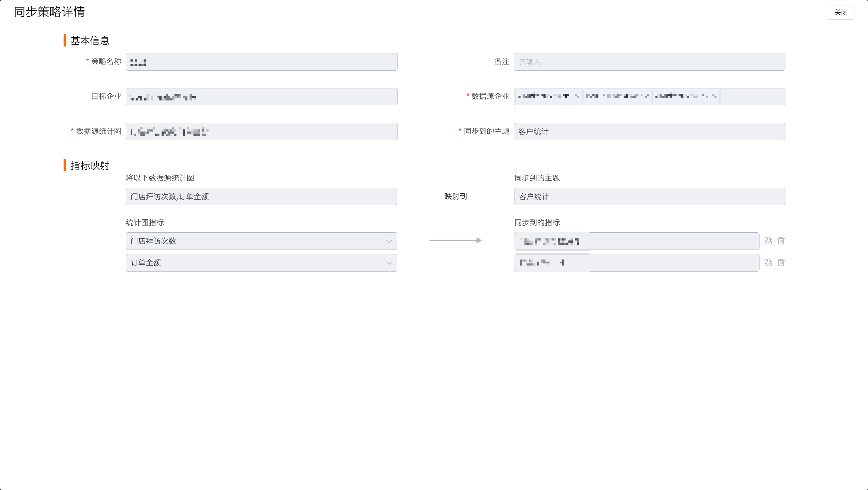The image size is (868, 490).
Task: Click the swap icon for 门店拜访次数 mapping row
Action: tap(768, 241)
